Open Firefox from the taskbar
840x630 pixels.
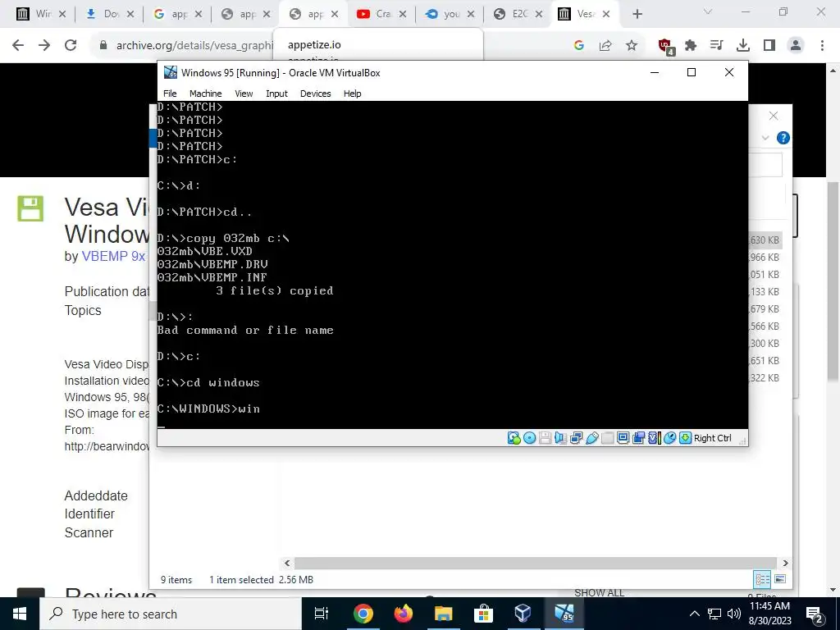tap(404, 614)
